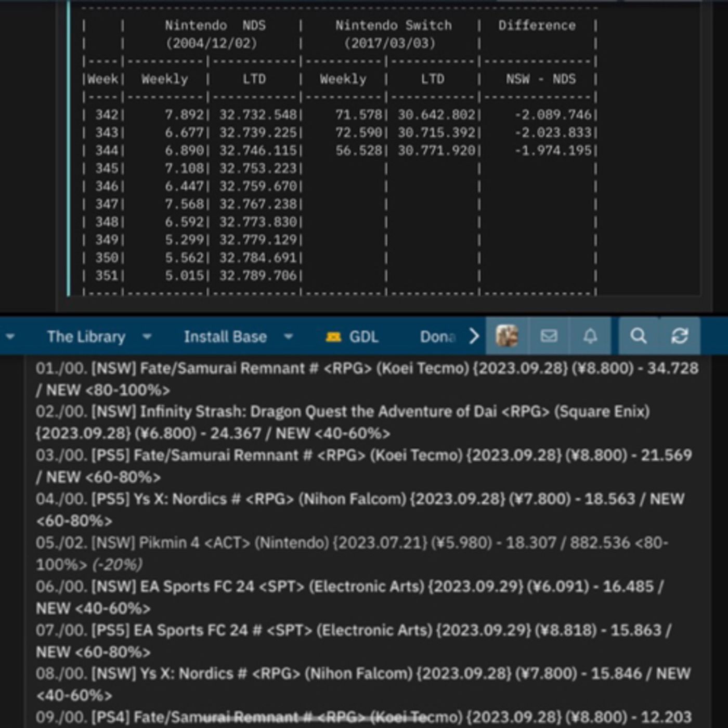Image resolution: width=728 pixels, height=728 pixels.
Task: Click sales figure 15.846
Action: click(617, 674)
